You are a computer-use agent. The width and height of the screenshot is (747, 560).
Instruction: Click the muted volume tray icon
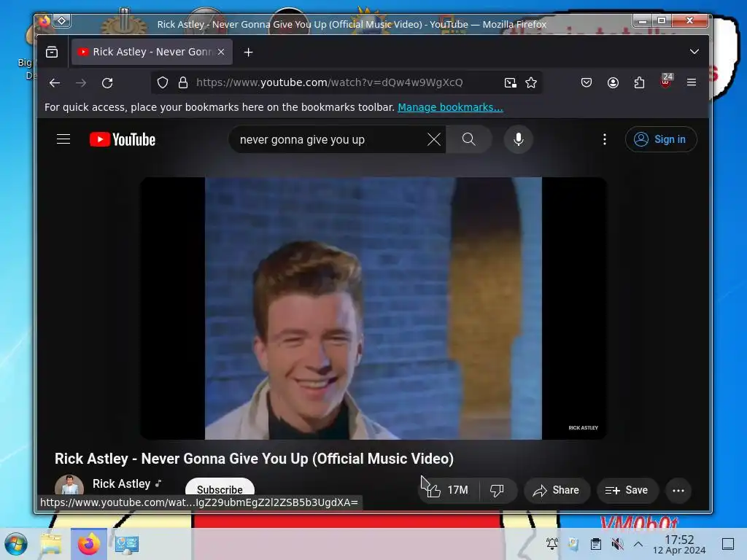click(617, 544)
